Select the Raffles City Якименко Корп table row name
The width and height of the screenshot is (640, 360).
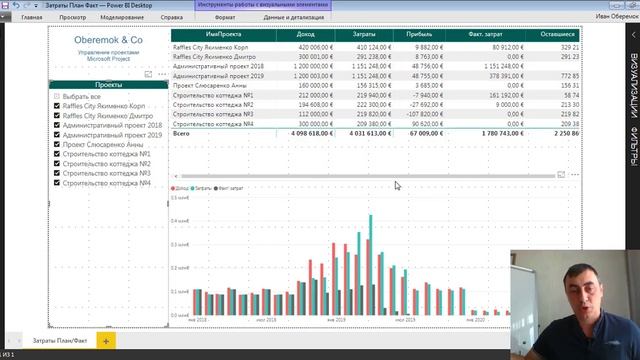point(210,47)
